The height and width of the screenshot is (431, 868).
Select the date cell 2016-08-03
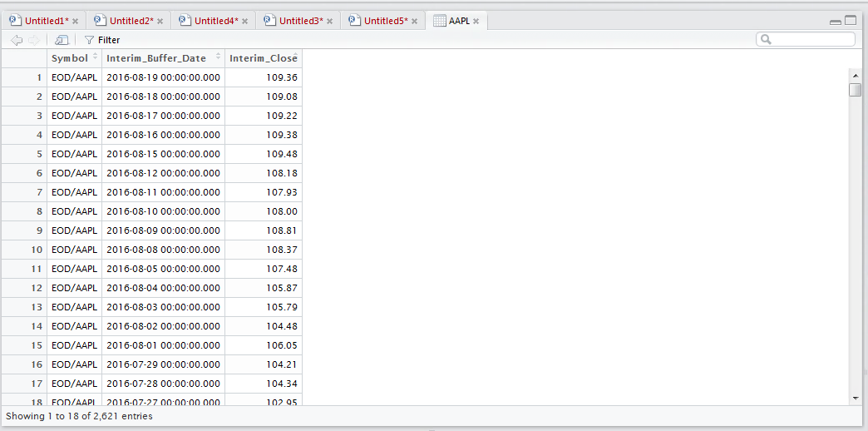163,307
